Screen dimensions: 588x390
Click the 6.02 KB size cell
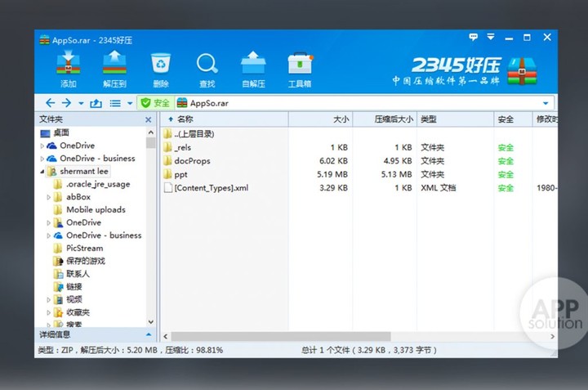coord(333,161)
